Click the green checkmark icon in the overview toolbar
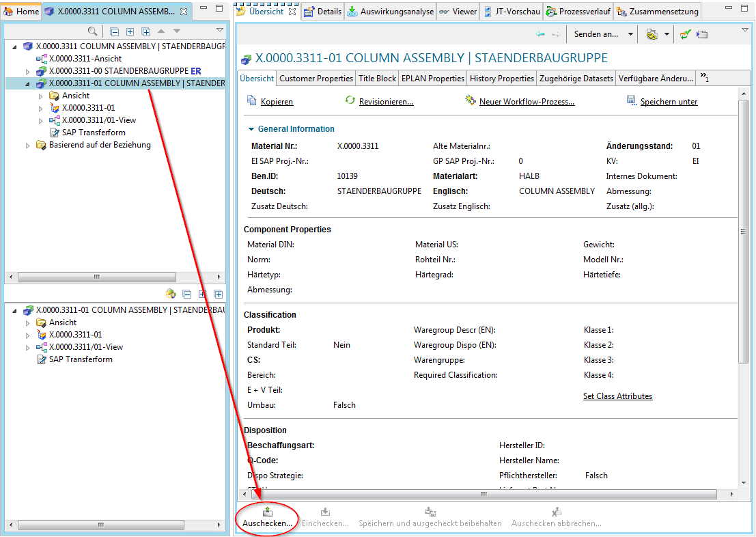 click(x=686, y=34)
